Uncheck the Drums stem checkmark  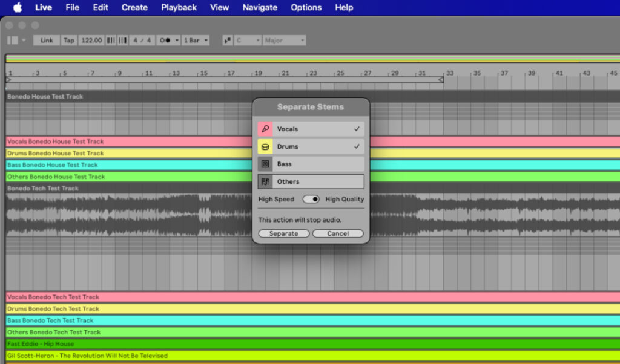356,146
